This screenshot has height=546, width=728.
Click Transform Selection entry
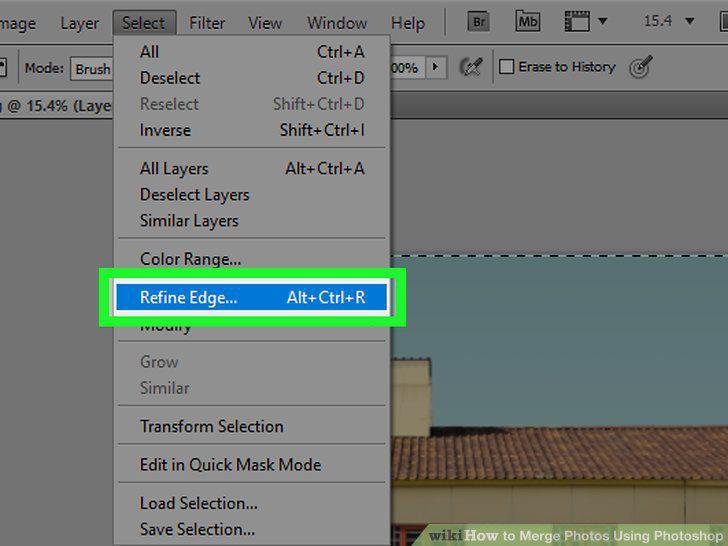252,426
